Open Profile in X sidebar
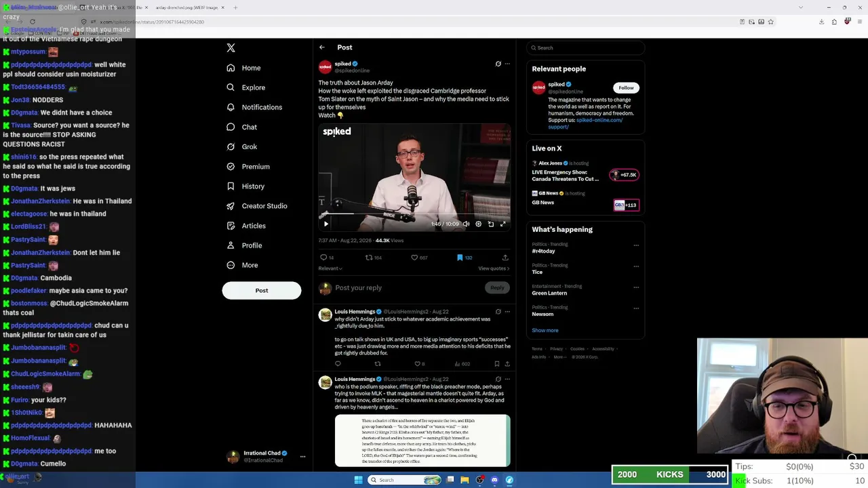Viewport: 868px width, 488px height. click(244, 245)
